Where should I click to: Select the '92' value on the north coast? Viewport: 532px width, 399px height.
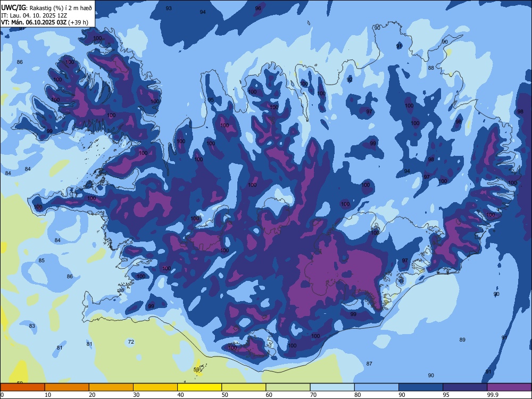(350, 80)
